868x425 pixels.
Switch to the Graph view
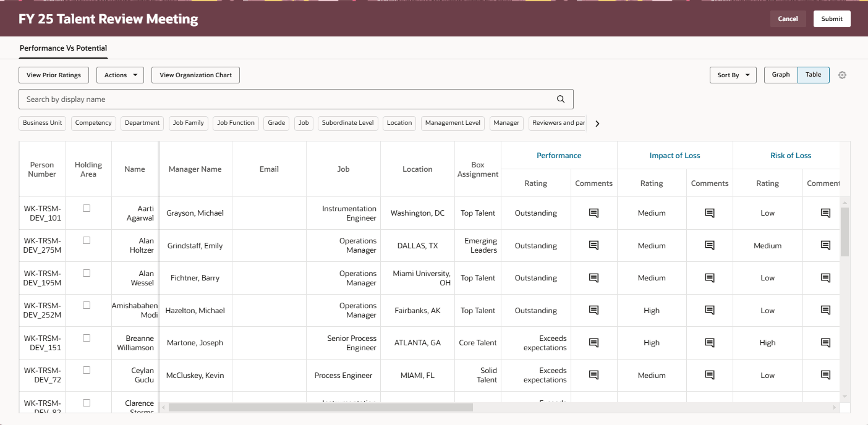pyautogui.click(x=781, y=74)
